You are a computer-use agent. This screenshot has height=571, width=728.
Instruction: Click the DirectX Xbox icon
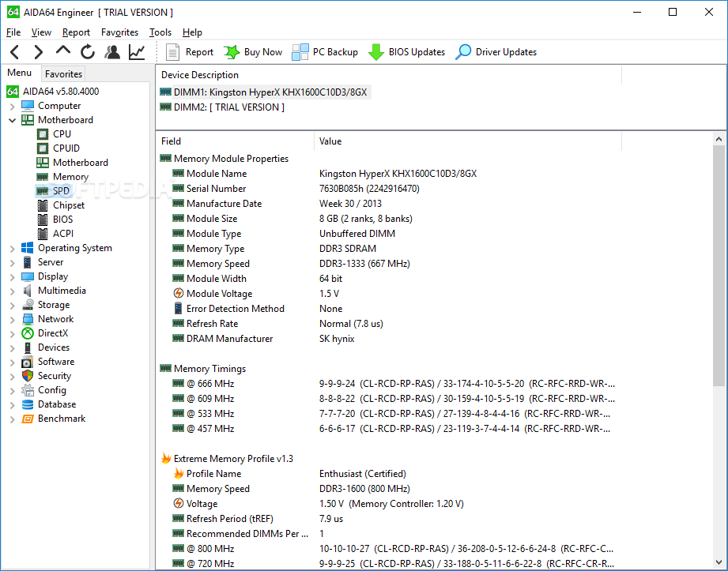28,333
